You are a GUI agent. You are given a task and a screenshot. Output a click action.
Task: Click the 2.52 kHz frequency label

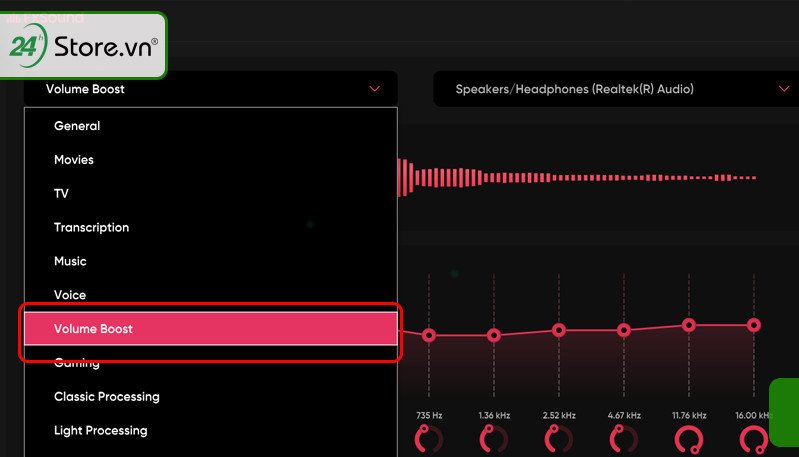[559, 415]
